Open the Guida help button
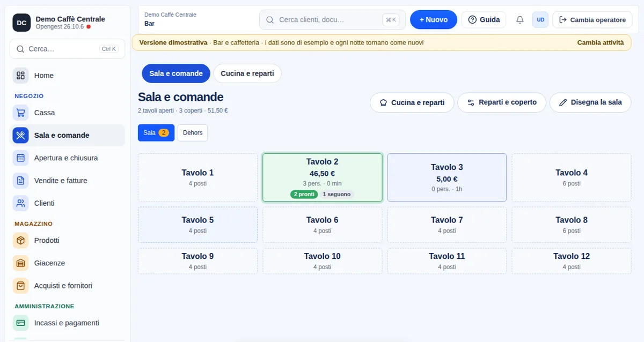This screenshot has width=644, height=342. tap(484, 20)
